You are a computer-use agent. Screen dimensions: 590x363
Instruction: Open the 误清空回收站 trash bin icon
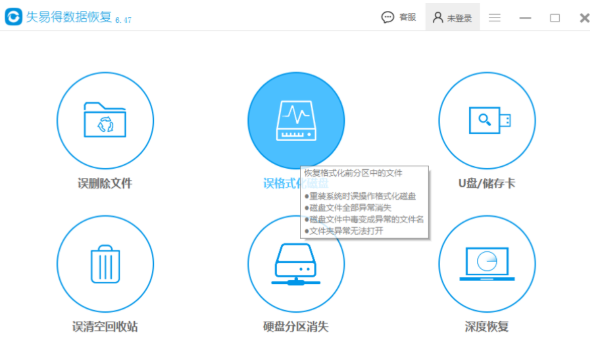pyautogui.click(x=105, y=264)
